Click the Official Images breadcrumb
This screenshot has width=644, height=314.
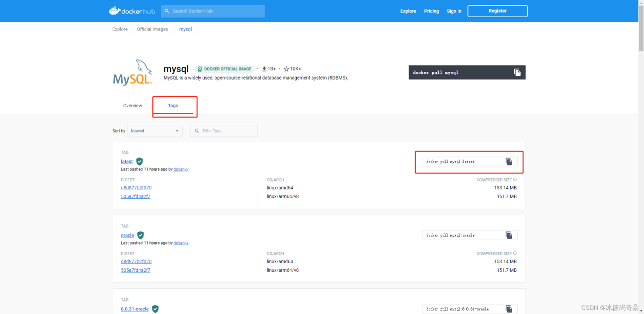pos(152,29)
